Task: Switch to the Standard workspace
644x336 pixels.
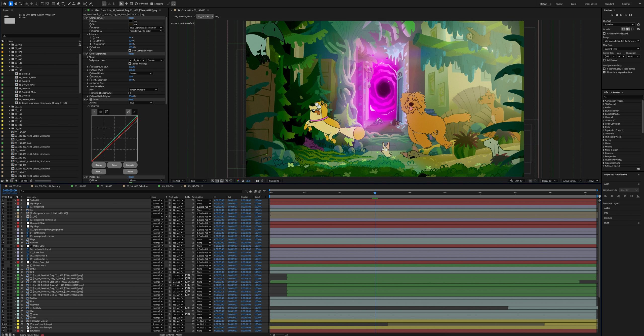Action: click(609, 4)
